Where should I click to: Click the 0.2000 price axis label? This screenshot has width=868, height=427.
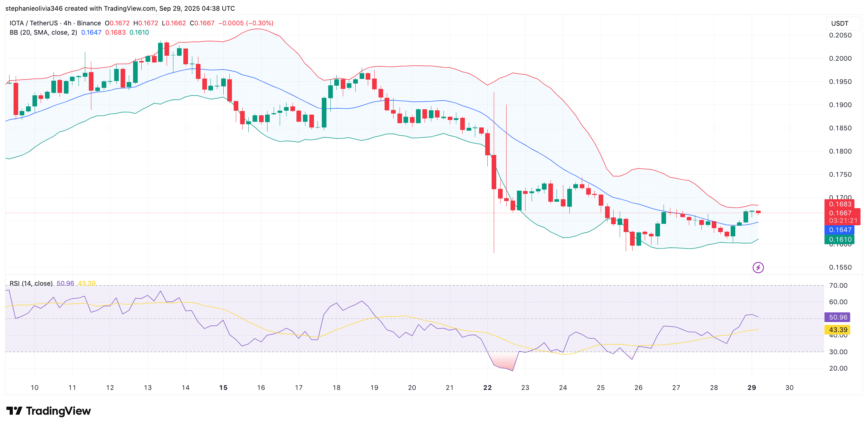pyautogui.click(x=840, y=59)
